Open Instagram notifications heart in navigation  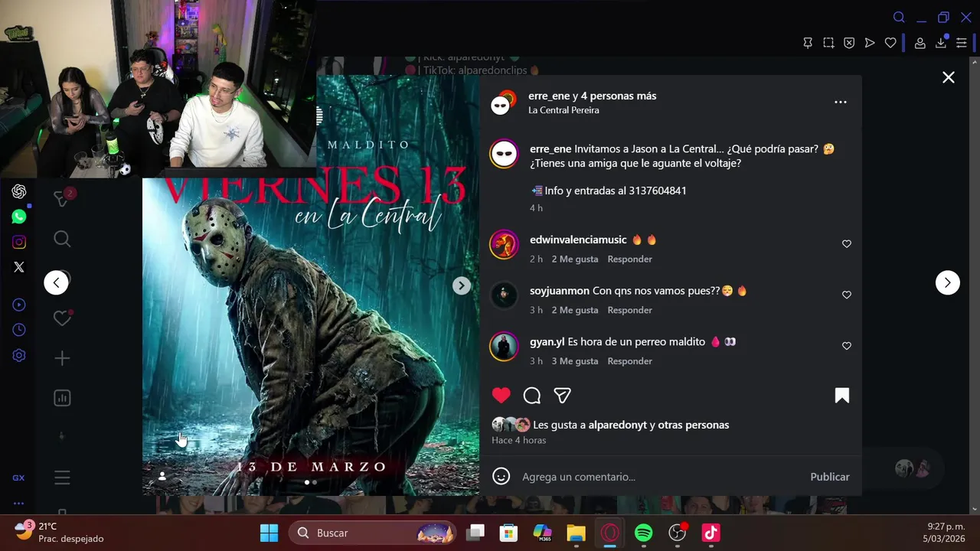[x=63, y=318]
